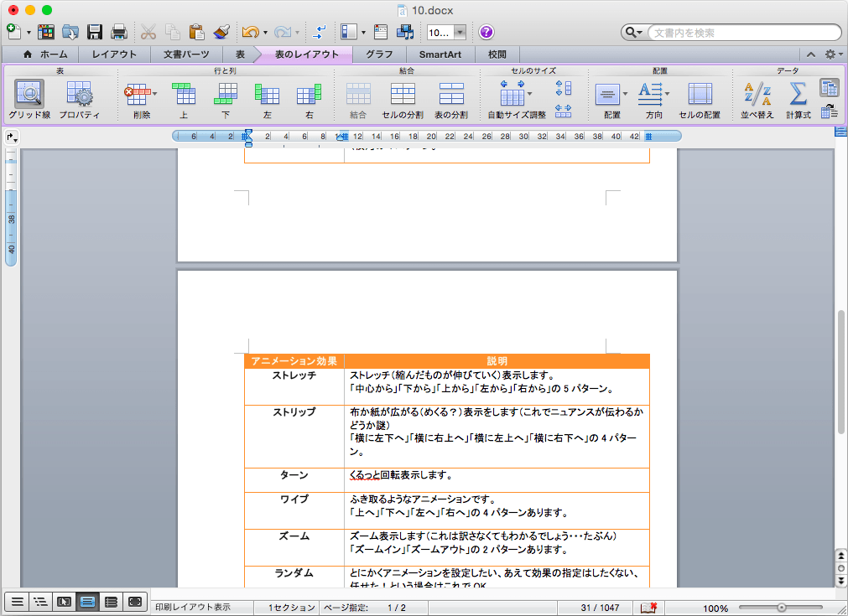The image size is (848, 616).
Task: Adjust the zoom slider in status bar
Action: pyautogui.click(x=781, y=608)
